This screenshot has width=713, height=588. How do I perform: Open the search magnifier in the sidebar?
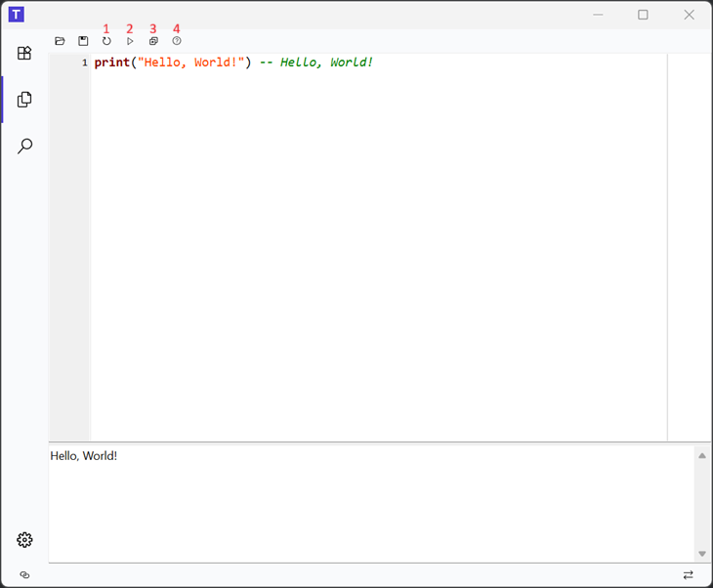click(x=25, y=147)
